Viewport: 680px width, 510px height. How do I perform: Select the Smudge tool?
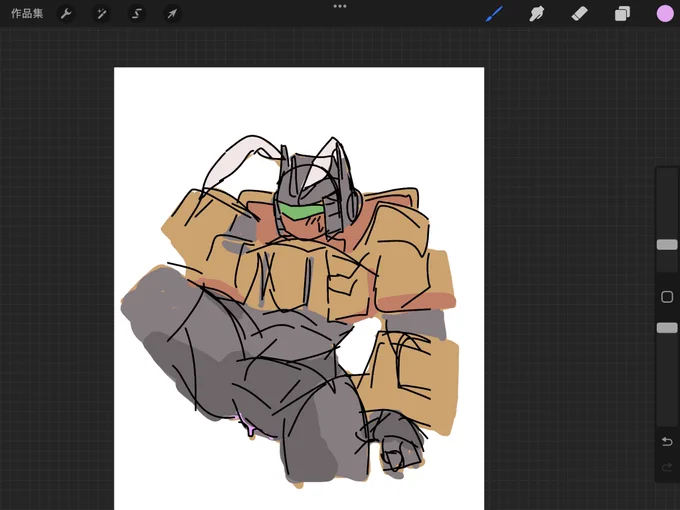click(536, 14)
